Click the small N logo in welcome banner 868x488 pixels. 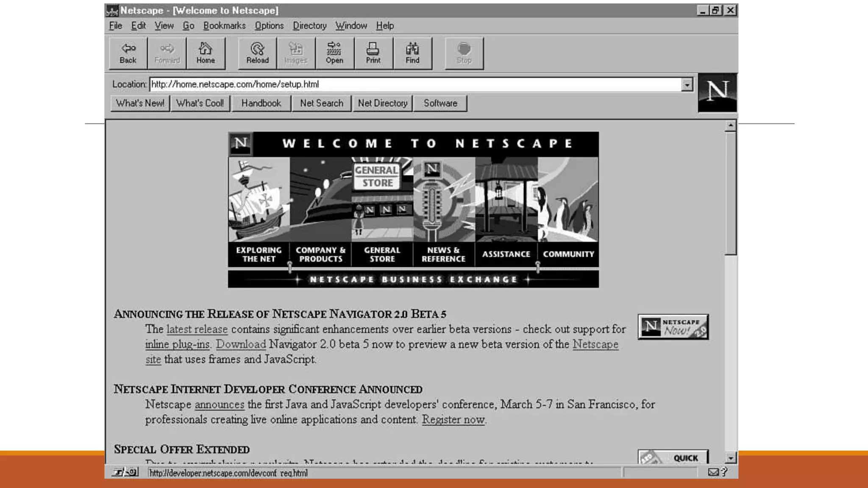tap(241, 144)
